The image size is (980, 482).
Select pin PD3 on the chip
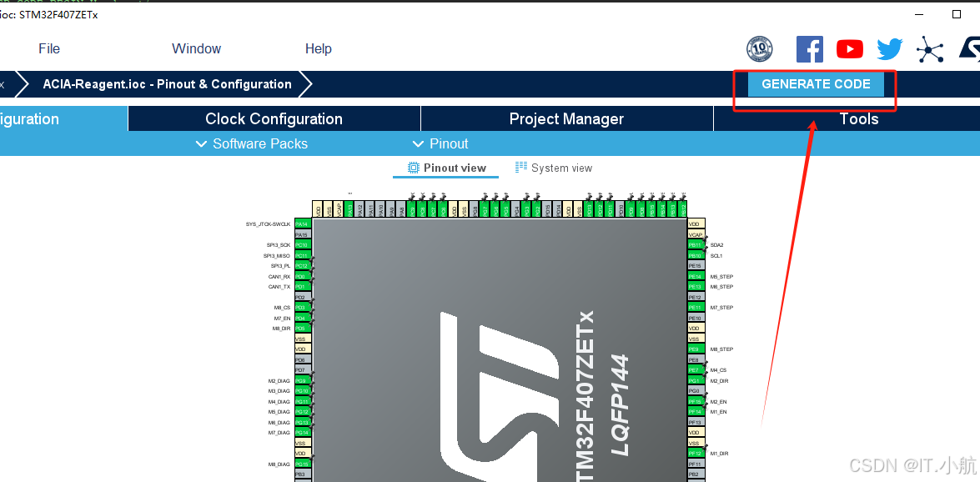point(303,308)
